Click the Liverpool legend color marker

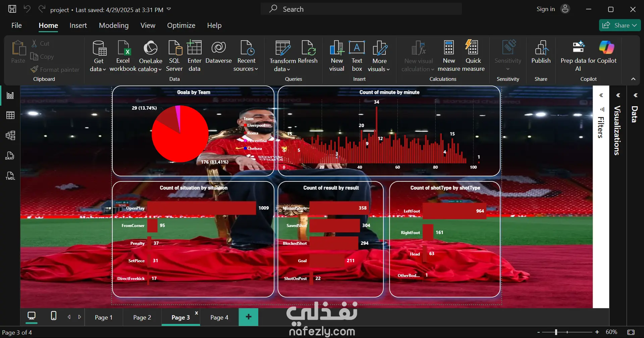point(246,125)
